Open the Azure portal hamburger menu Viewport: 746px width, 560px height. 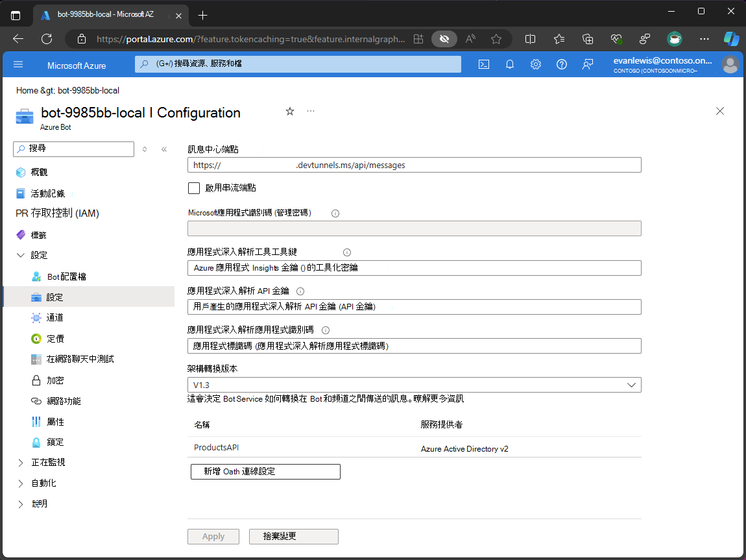pyautogui.click(x=18, y=64)
